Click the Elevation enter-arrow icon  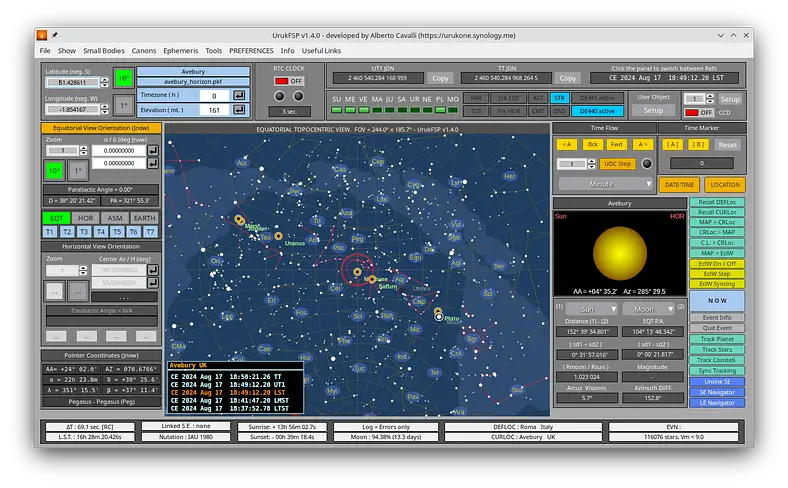pos(238,110)
